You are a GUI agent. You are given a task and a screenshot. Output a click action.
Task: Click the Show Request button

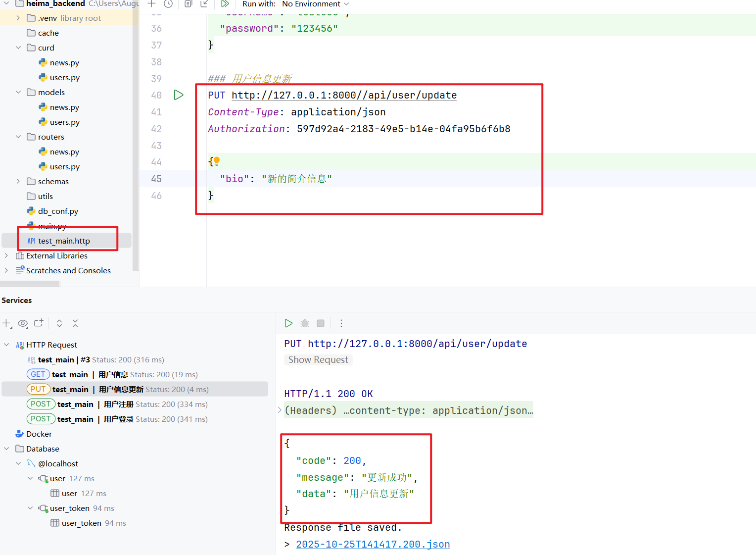pyautogui.click(x=318, y=360)
